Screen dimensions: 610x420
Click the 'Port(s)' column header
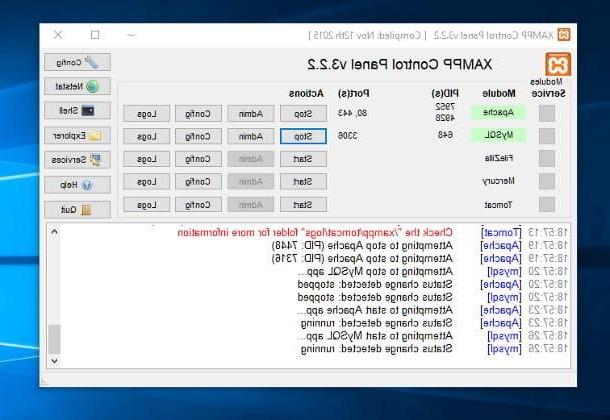[354, 93]
